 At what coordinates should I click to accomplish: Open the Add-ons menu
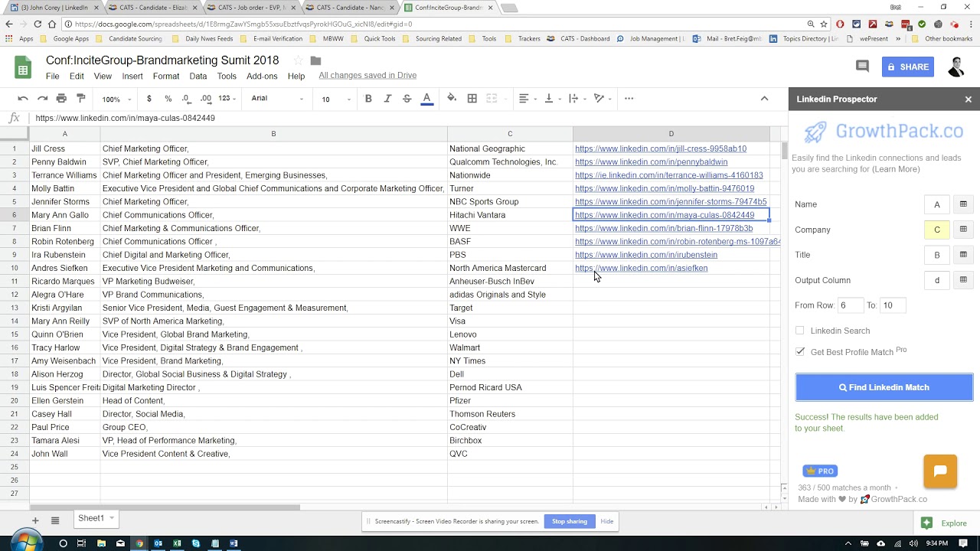(262, 77)
